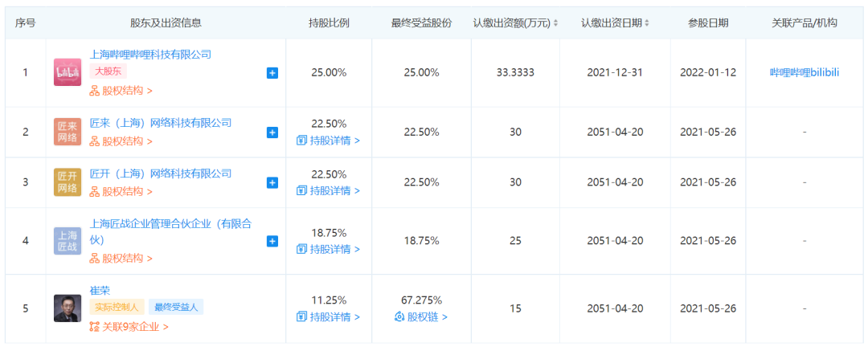Open the bilibili company logo thumbnail
The height and width of the screenshot is (351, 868).
68,72
